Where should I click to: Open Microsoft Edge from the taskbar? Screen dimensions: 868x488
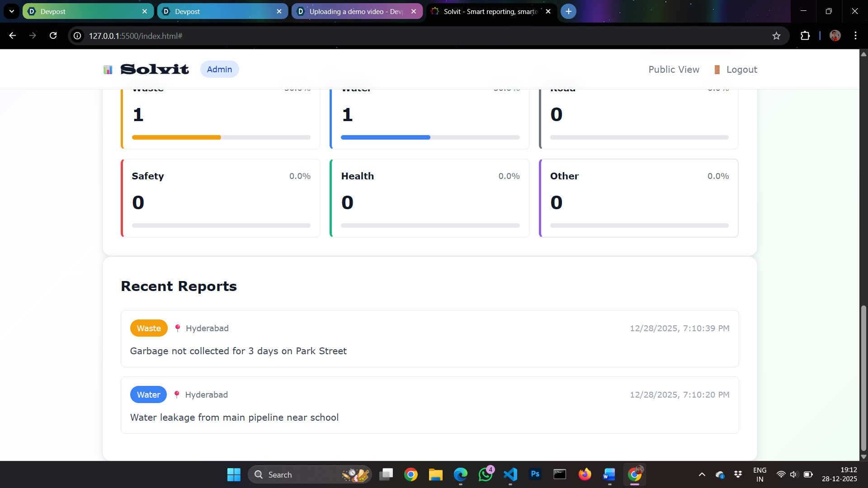tap(460, 474)
